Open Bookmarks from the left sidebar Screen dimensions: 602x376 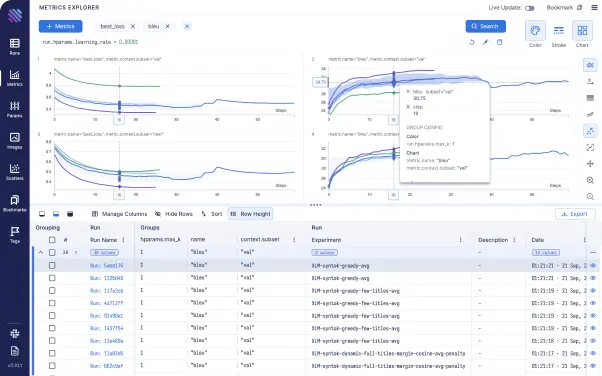coord(15,203)
